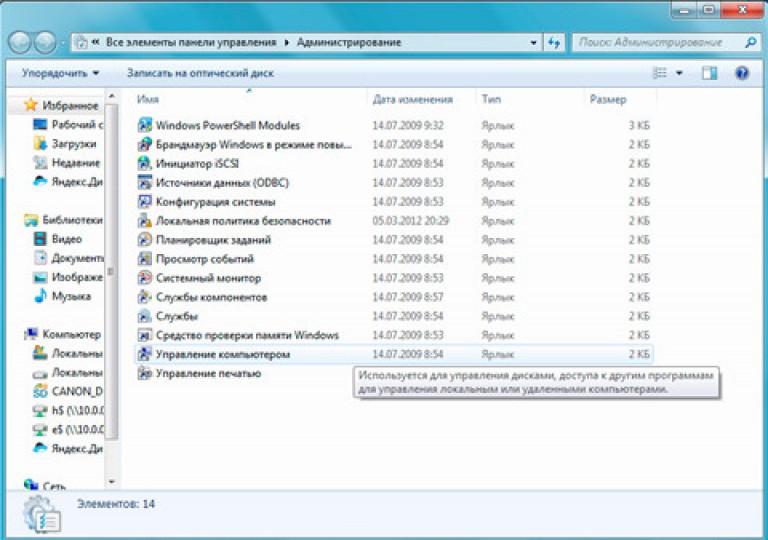Open the view options dropdown arrow

[679, 73]
